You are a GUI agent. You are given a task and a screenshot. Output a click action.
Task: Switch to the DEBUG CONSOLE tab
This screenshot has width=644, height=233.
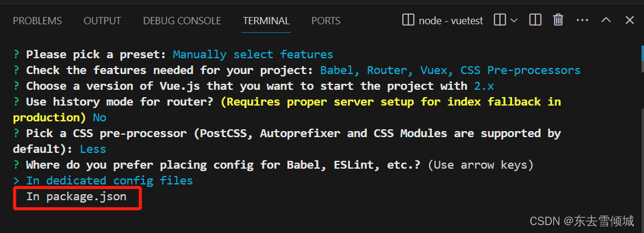[x=182, y=21]
